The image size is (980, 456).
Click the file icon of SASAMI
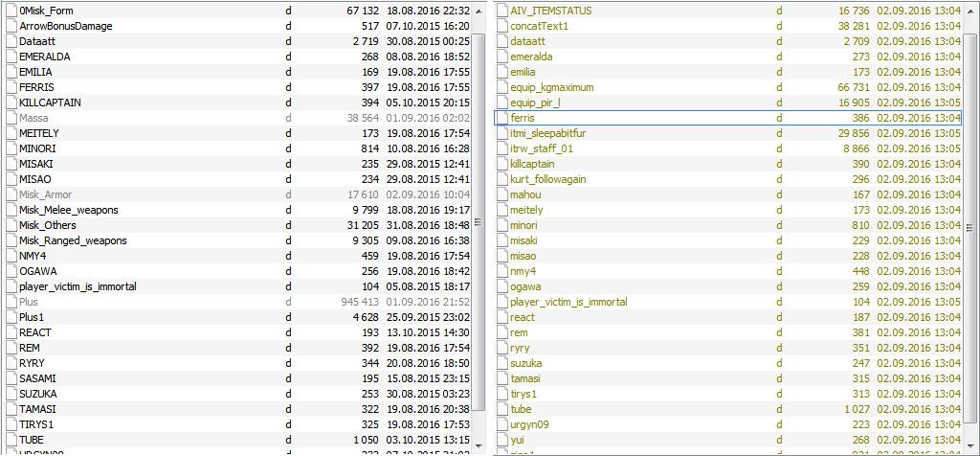click(10, 378)
